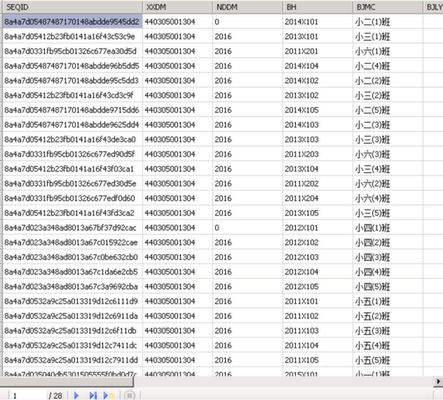The width and height of the screenshot is (443, 400).
Task: Click class name cell 小六(4)班
Action: pos(388,198)
